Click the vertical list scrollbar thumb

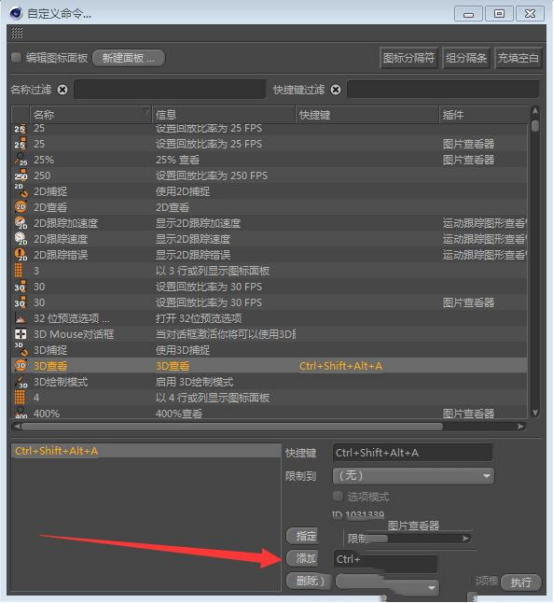click(x=535, y=126)
